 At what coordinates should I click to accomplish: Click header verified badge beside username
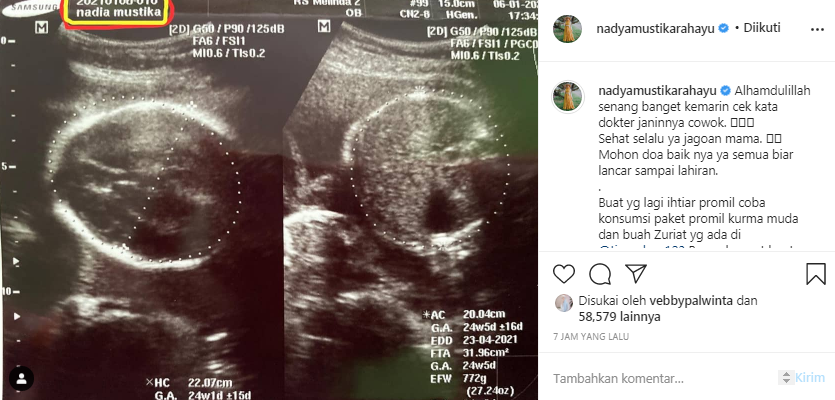pyautogui.click(x=723, y=29)
